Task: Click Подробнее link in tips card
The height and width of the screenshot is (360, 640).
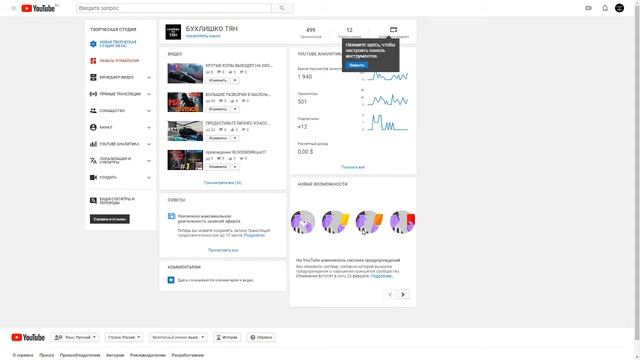Action: coord(254,235)
